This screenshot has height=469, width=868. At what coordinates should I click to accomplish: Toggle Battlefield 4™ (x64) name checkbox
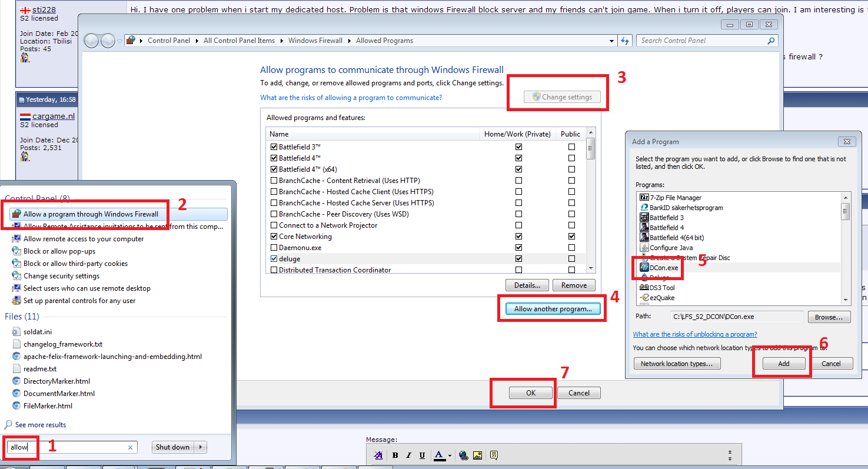coord(274,169)
